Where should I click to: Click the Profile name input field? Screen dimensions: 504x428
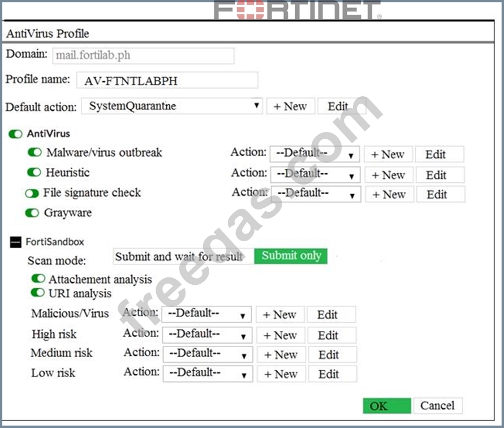point(167,80)
